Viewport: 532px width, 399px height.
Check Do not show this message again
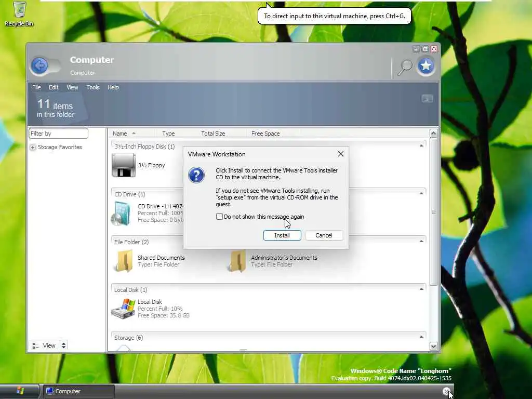tap(220, 217)
